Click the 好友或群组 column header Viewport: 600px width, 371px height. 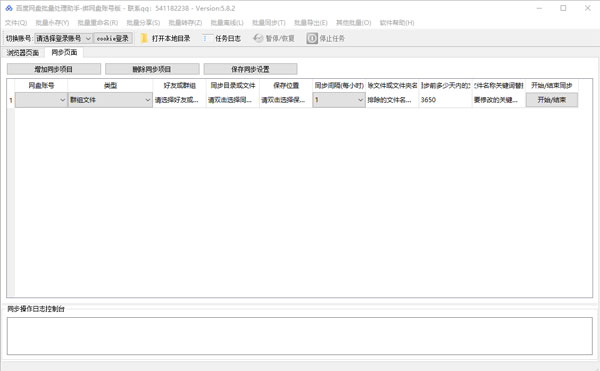tap(179, 86)
